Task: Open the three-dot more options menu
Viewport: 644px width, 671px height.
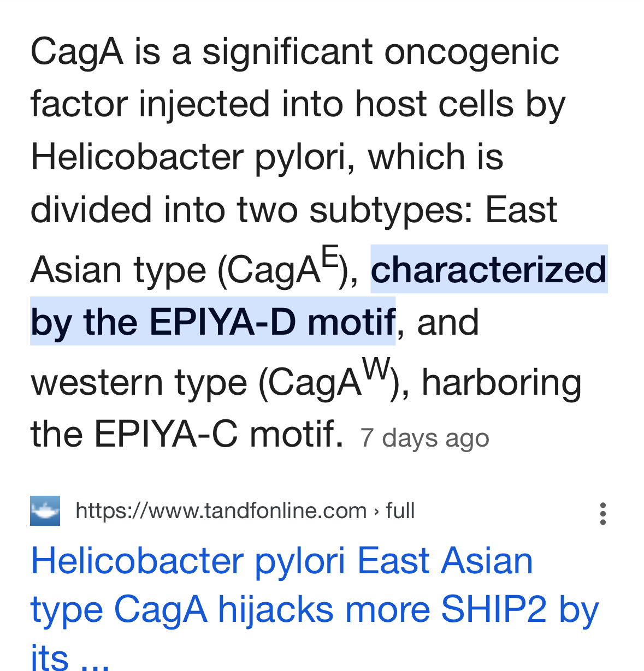Action: point(602,513)
